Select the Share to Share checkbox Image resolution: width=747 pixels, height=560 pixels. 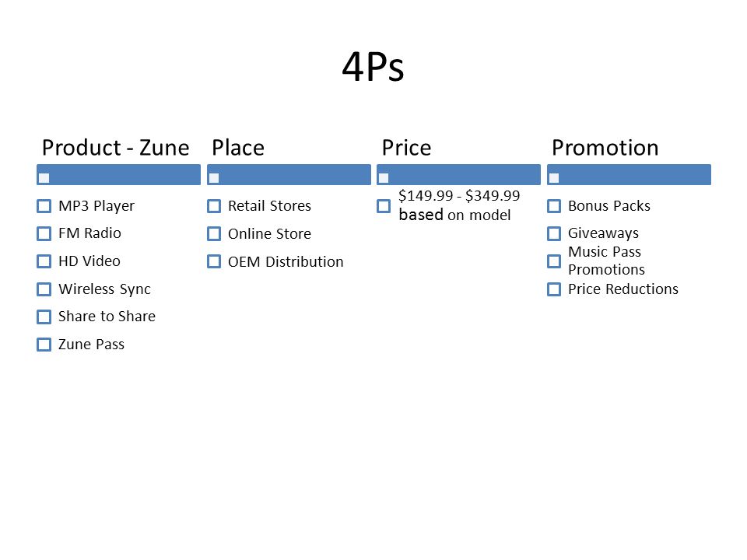point(44,317)
